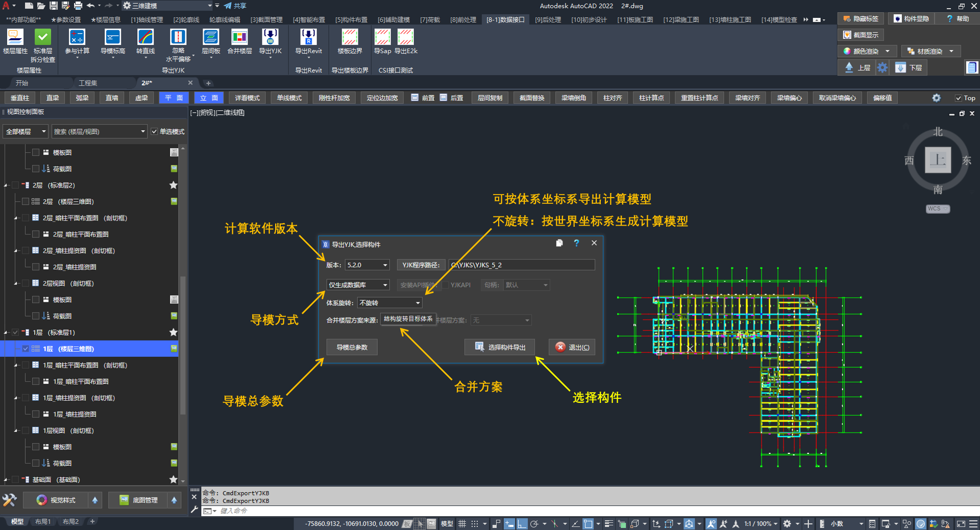Image resolution: width=980 pixels, height=530 pixels.
Task: Click the 选择构件导出 button
Action: (499, 347)
